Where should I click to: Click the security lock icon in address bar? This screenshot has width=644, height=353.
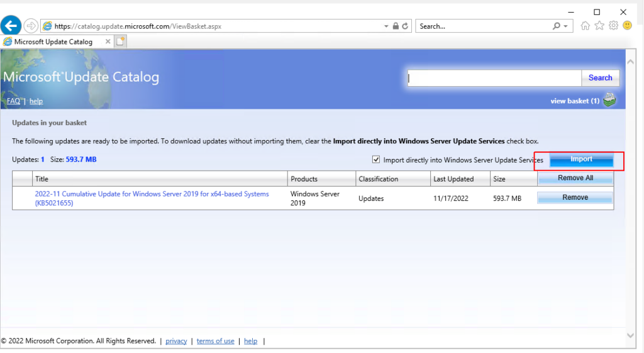tap(396, 26)
